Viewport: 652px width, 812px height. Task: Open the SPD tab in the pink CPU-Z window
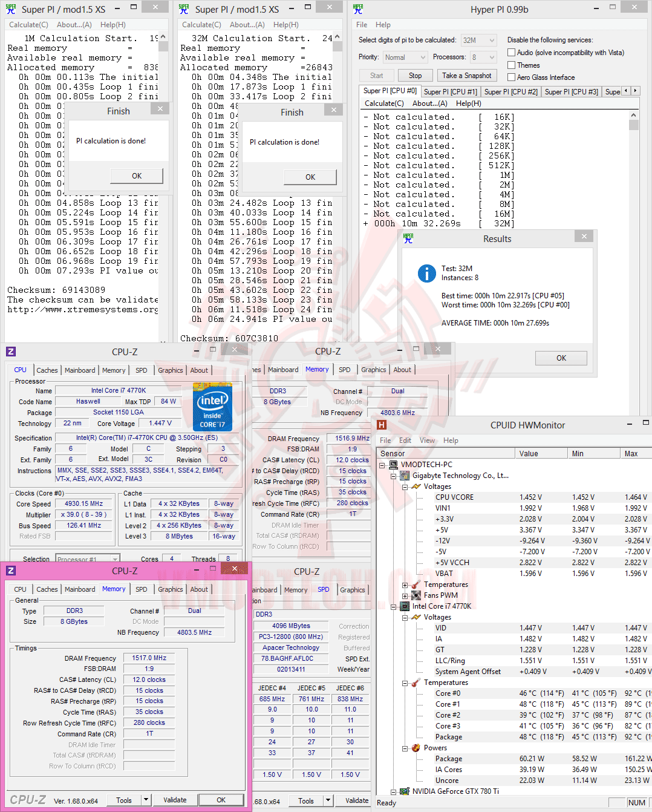(142, 589)
